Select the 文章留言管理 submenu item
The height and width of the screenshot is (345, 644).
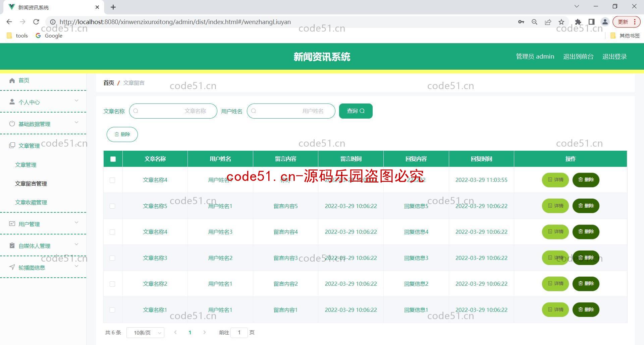[x=31, y=184]
